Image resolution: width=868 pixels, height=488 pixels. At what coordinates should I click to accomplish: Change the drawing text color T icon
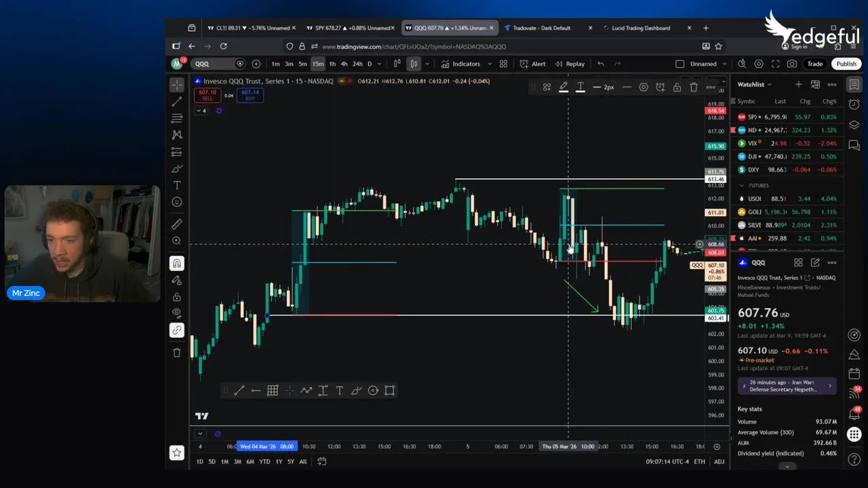[x=580, y=87]
